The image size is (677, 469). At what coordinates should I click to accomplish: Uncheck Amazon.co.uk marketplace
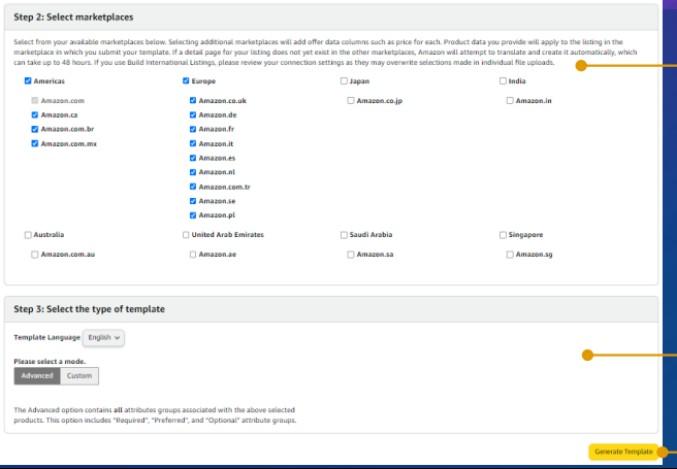[193, 100]
